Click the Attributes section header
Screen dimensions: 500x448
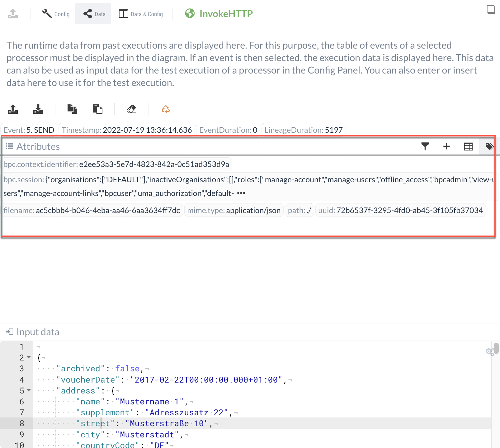pyautogui.click(x=38, y=146)
